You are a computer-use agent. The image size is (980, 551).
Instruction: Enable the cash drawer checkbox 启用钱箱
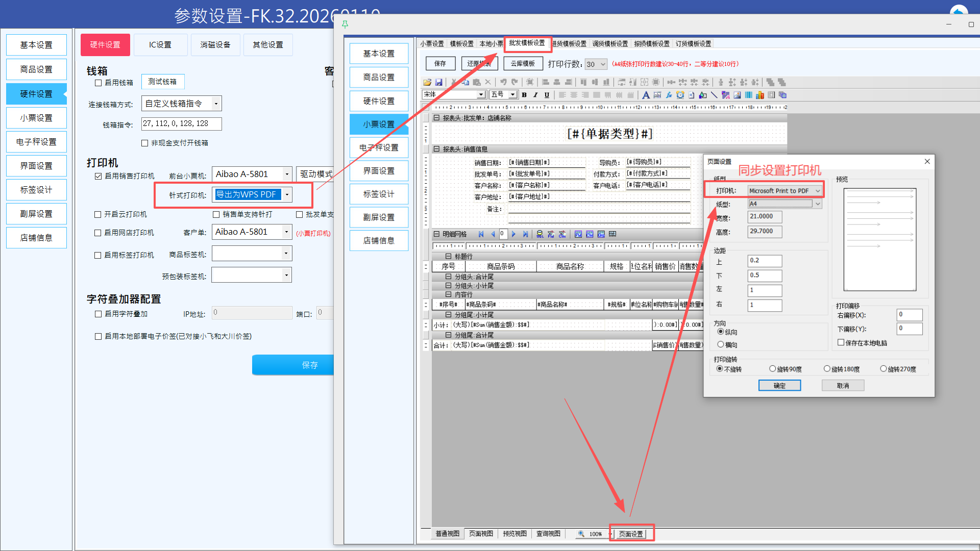[99, 83]
